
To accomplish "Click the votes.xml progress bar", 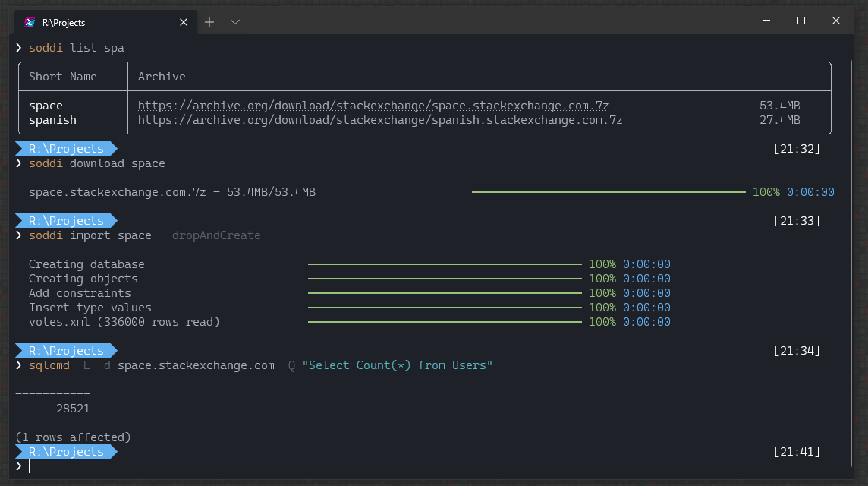I will tap(445, 322).
